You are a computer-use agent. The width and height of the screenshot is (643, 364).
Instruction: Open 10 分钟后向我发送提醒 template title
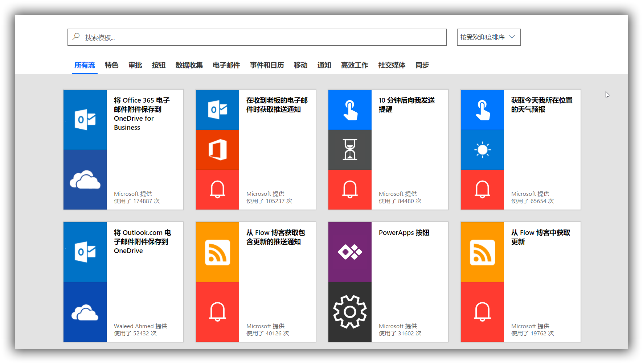[x=407, y=105]
